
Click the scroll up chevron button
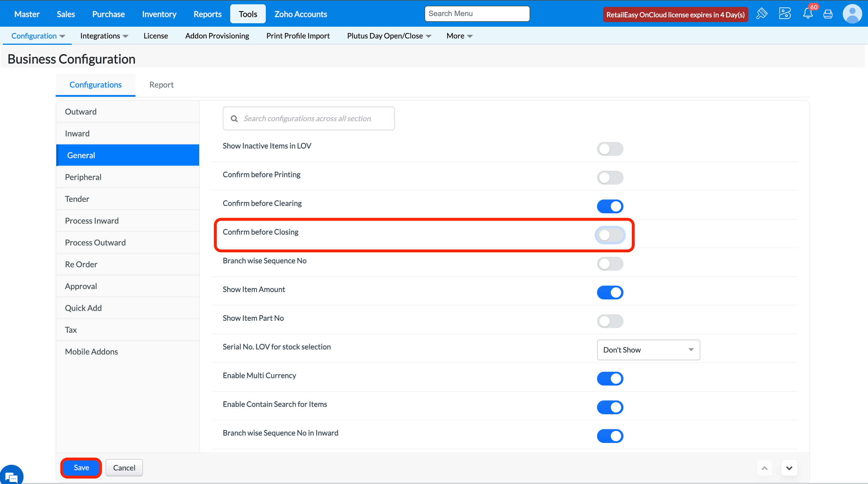pyautogui.click(x=765, y=468)
